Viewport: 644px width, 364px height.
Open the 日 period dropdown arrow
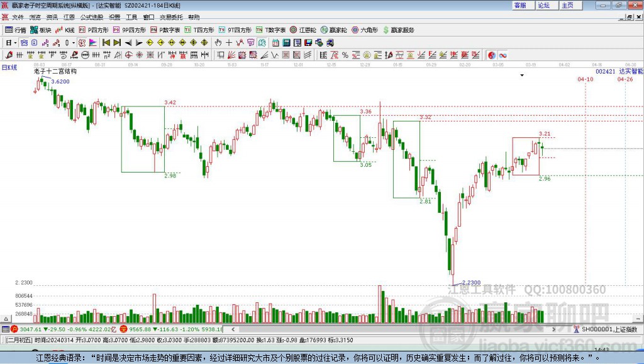point(15,43)
